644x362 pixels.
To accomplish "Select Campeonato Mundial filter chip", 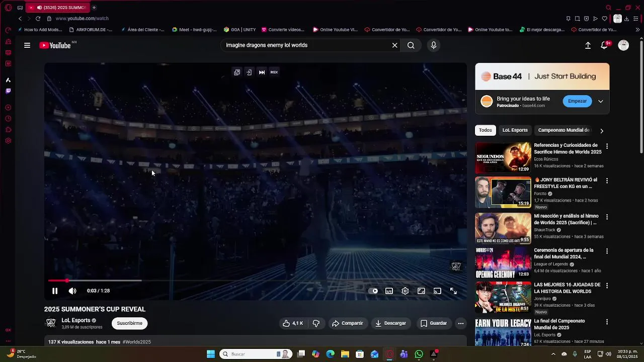I will [x=563, y=130].
